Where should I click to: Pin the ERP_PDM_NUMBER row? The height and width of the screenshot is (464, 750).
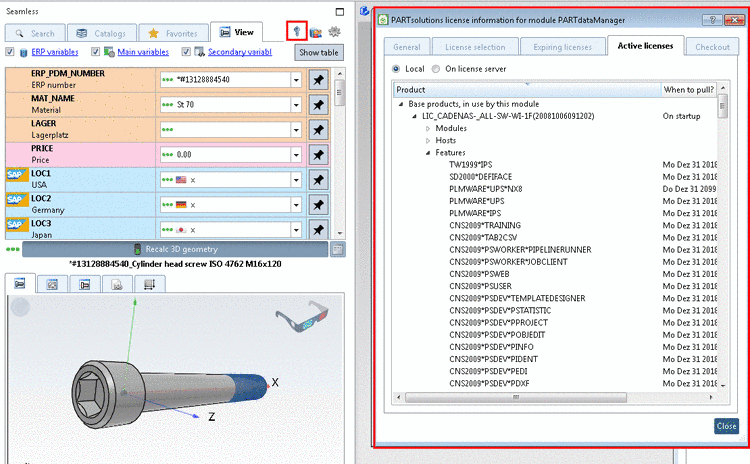pos(318,80)
